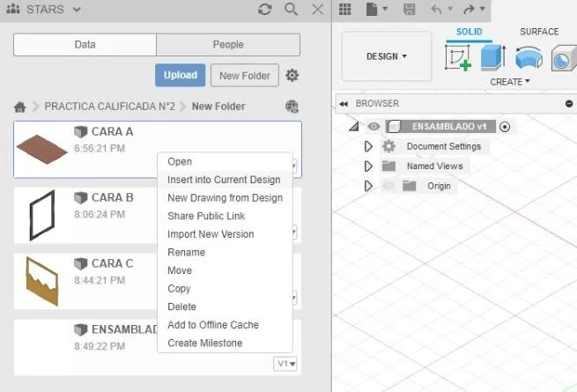Open V1 version dropdown for ENSAMBLADO

(285, 364)
